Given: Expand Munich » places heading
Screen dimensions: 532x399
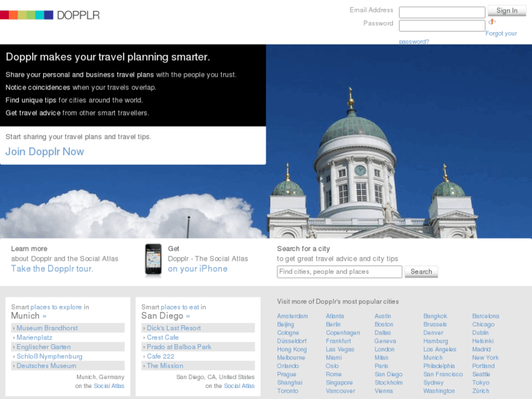Looking at the screenshot, I should [29, 316].
